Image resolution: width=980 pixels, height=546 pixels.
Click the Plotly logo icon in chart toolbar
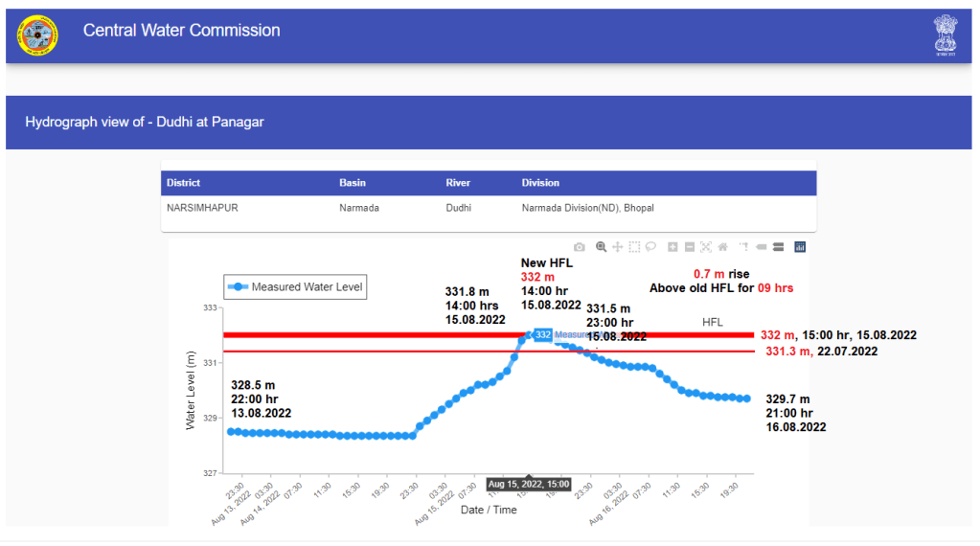tap(801, 247)
